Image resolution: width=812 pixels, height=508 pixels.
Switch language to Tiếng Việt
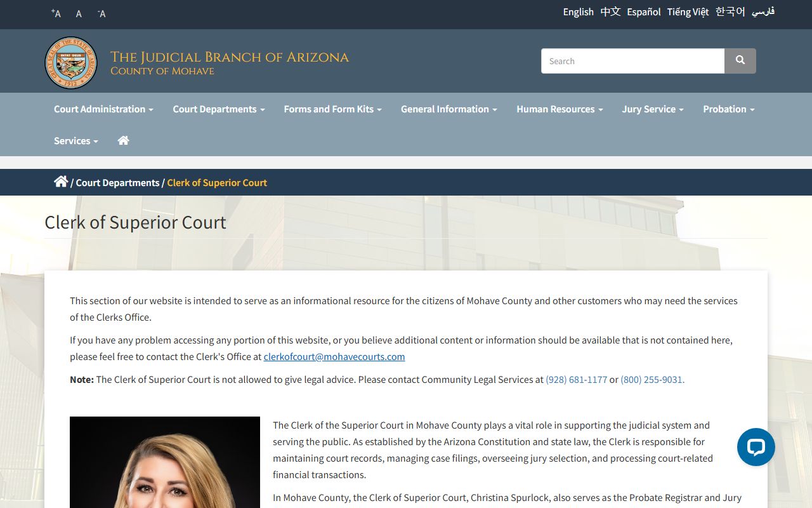[688, 12]
